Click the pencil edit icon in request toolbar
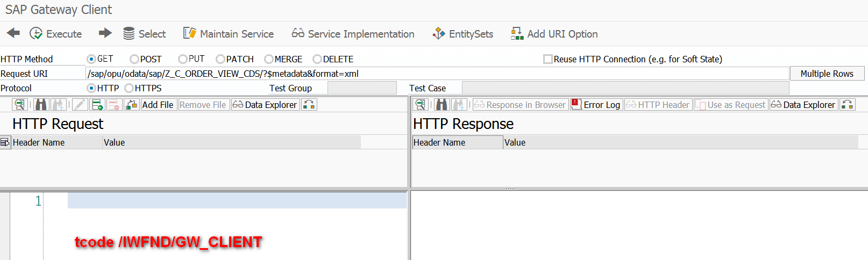Screen dimensions: 868x260 tap(80, 105)
